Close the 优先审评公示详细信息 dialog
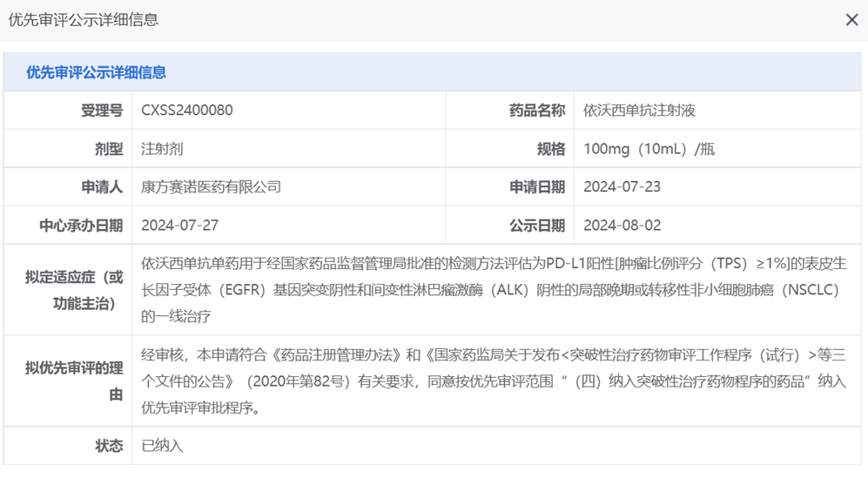The width and height of the screenshot is (868, 485). click(851, 20)
